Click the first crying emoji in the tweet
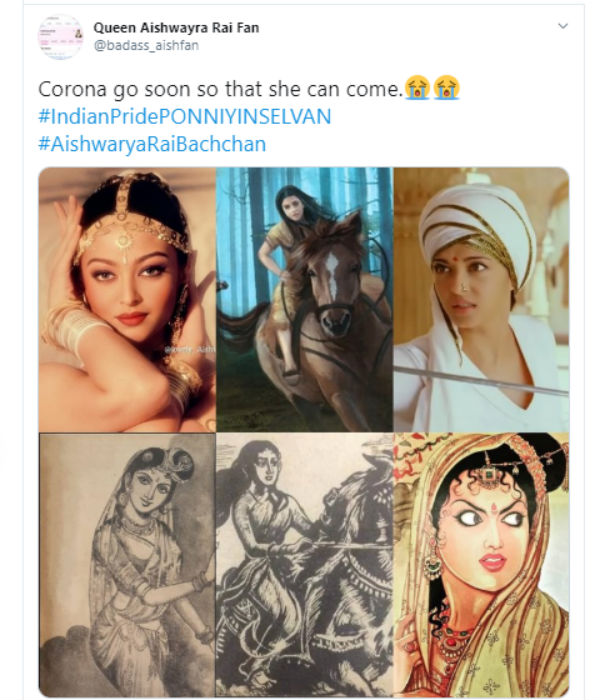 pyautogui.click(x=418, y=89)
